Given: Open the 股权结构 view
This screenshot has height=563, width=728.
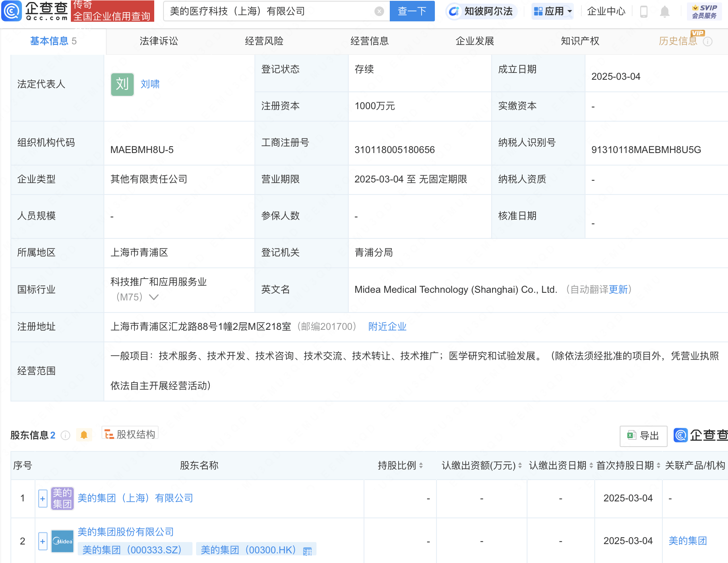Looking at the screenshot, I should (x=130, y=435).
